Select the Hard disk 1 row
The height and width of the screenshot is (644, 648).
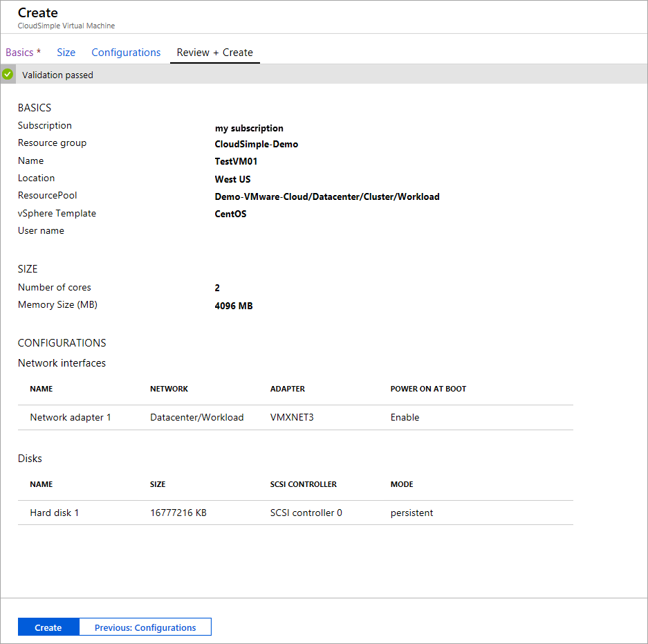(54, 513)
